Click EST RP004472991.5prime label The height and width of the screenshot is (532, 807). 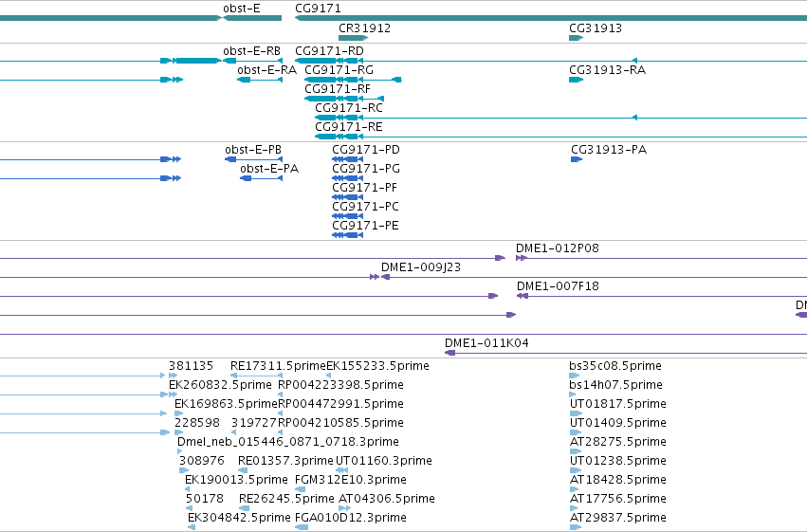340,404
